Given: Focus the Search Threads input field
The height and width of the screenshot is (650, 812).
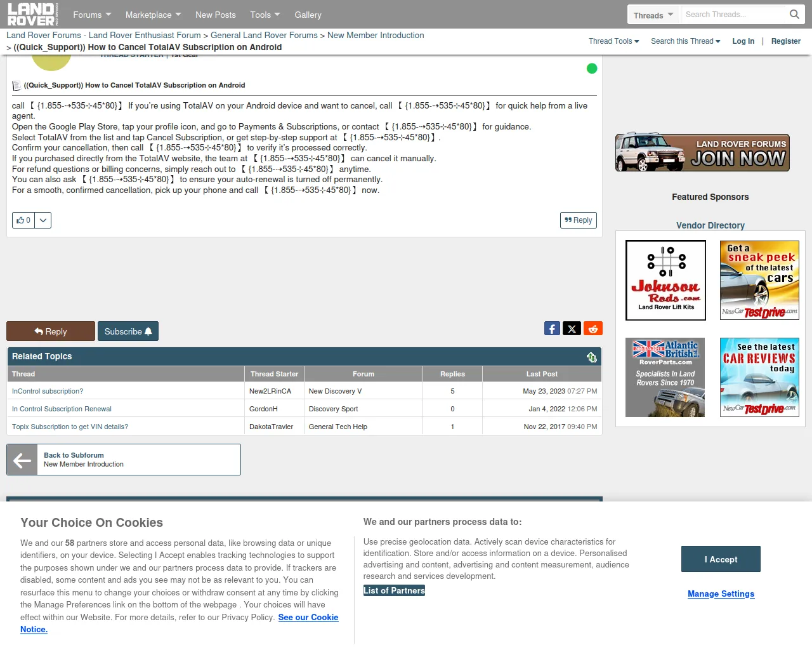Looking at the screenshot, I should coord(734,15).
